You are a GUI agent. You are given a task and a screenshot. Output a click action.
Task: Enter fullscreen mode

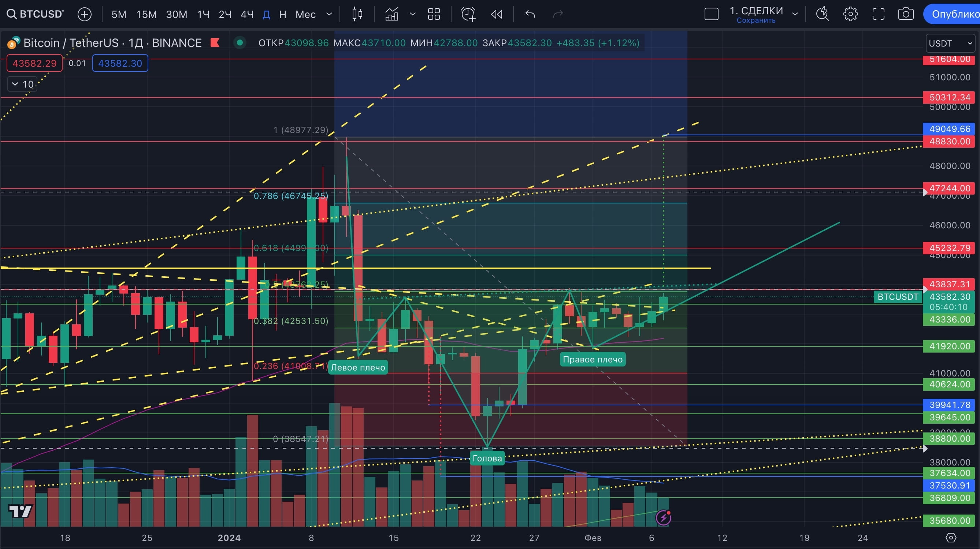click(x=879, y=14)
